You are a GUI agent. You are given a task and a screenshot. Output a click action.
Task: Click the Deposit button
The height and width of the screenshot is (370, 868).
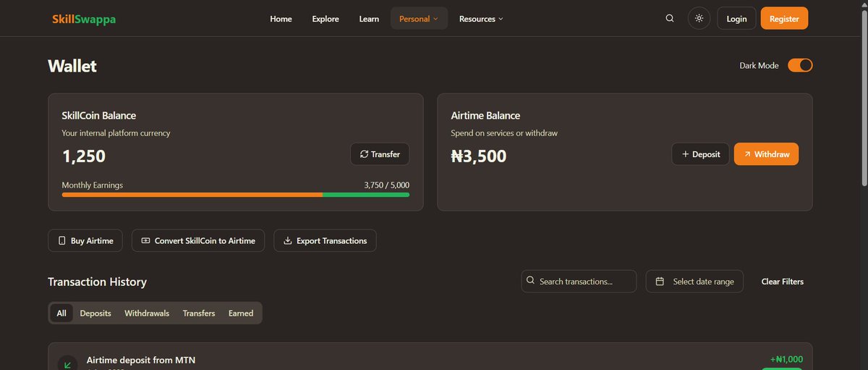click(x=700, y=154)
